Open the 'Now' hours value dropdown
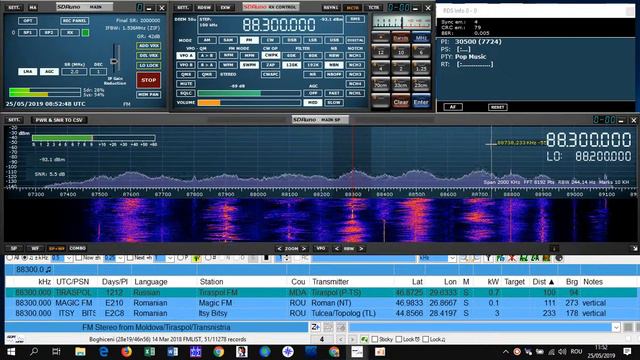The image size is (640, 360). pyautogui.click(x=120, y=258)
